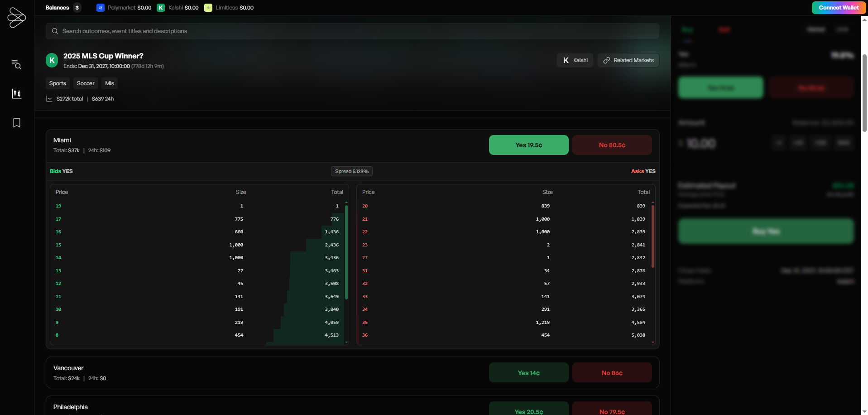868x415 pixels.
Task: Click the volume chart icon near $272k total
Action: 49,99
